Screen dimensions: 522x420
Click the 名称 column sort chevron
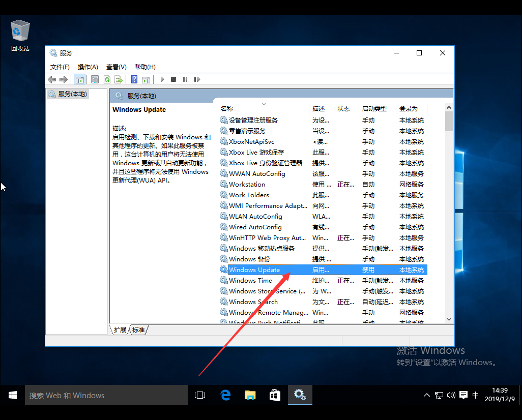click(x=264, y=103)
